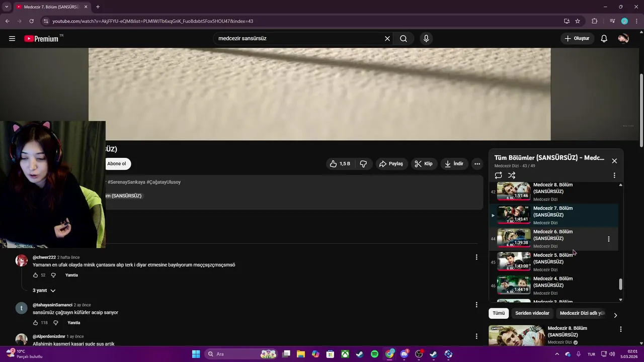Open the #ÇağatayUlusoy hashtag
The width and height of the screenshot is (644, 362).
[x=164, y=182]
